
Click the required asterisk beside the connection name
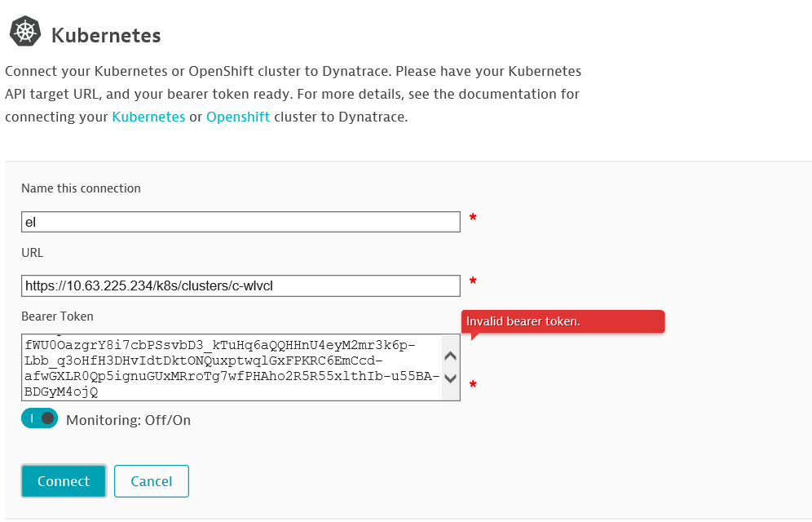473,219
